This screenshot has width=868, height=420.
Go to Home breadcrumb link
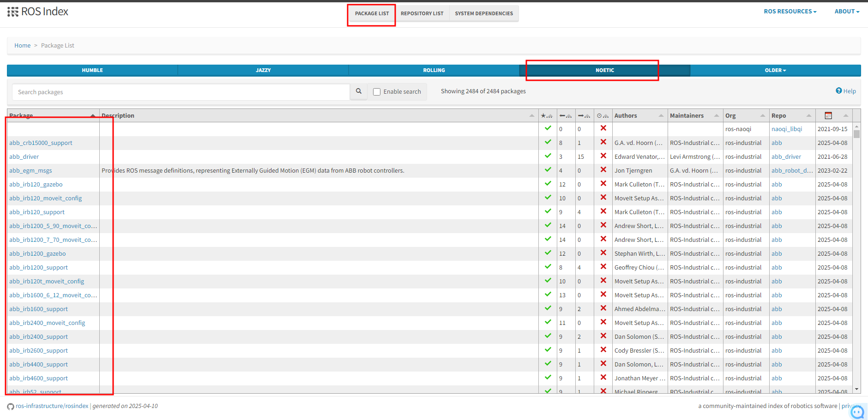pyautogui.click(x=22, y=45)
